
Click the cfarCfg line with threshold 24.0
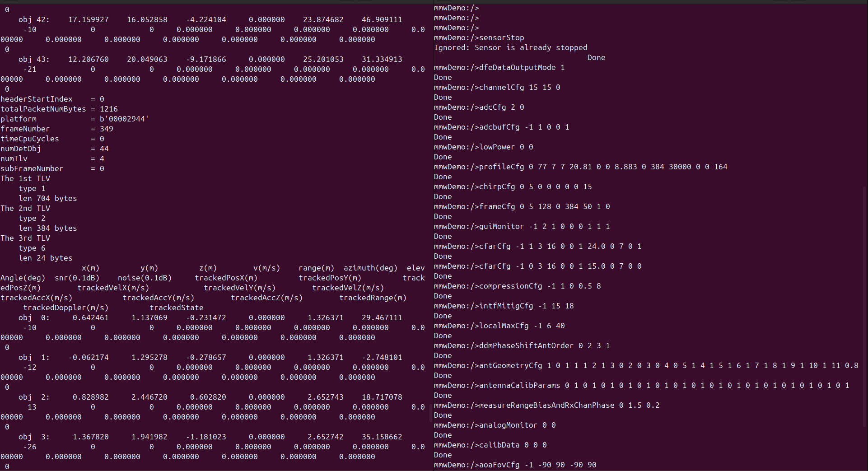[538, 247]
